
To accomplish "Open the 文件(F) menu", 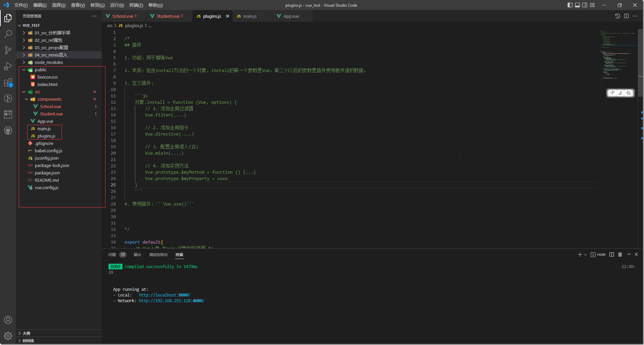I will [21, 5].
